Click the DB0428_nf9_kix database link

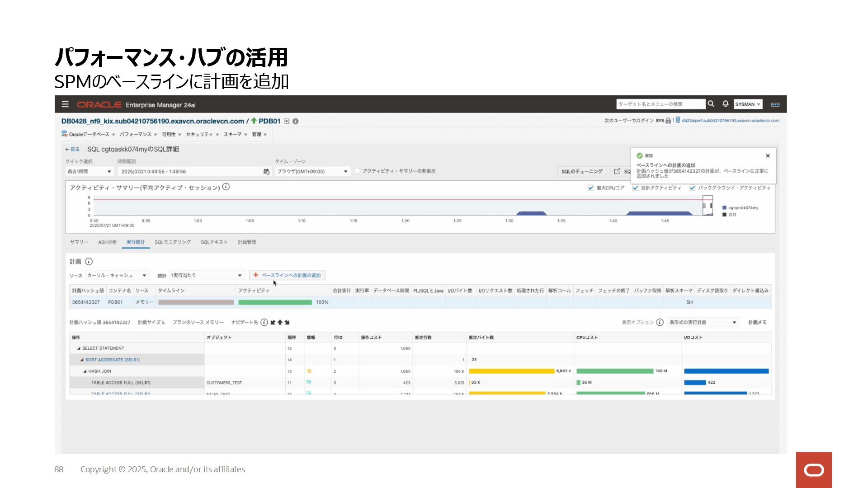(x=152, y=121)
